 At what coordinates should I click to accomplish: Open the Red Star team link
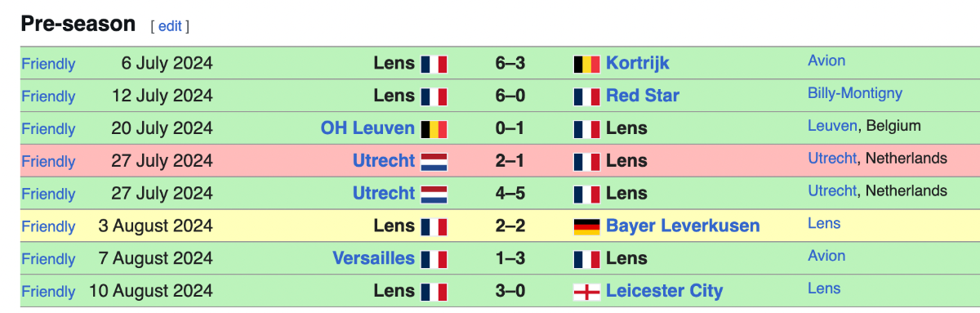(x=643, y=96)
